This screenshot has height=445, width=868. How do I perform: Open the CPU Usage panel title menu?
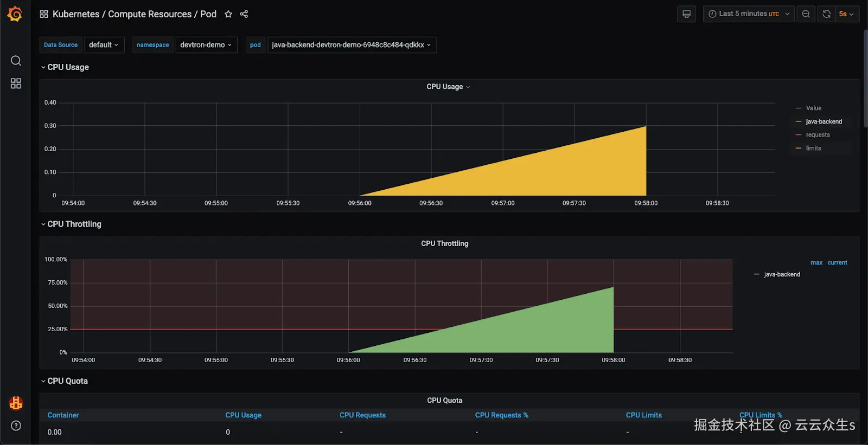point(448,87)
